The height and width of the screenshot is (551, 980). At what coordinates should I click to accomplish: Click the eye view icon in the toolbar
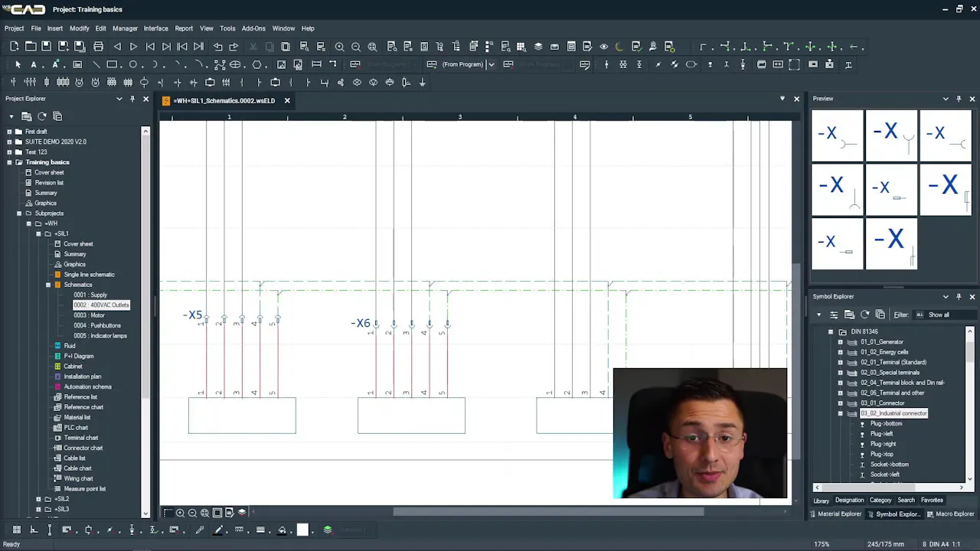pyautogui.click(x=603, y=47)
